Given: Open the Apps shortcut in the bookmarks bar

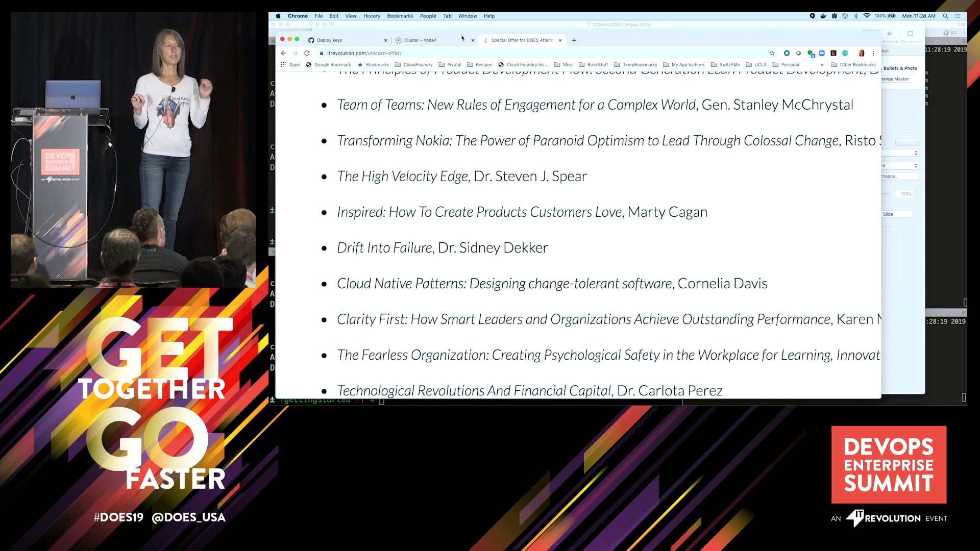Looking at the screenshot, I should (290, 65).
